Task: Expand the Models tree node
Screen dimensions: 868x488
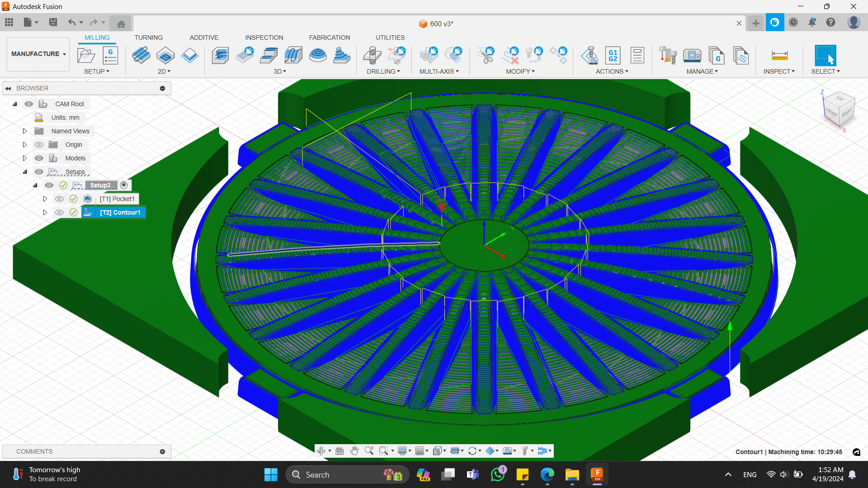Action: (25, 158)
